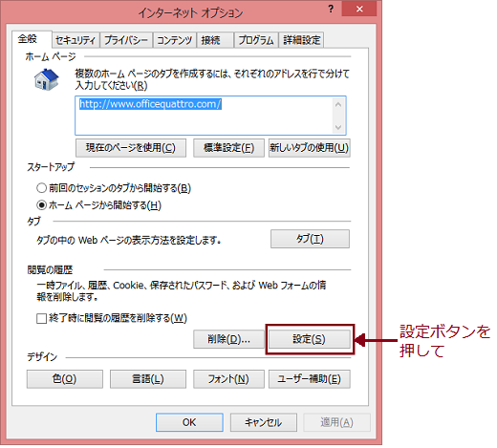Image resolution: width=497 pixels, height=448 pixels.
Task: Open browsing history 設定(S) button
Action: (309, 339)
